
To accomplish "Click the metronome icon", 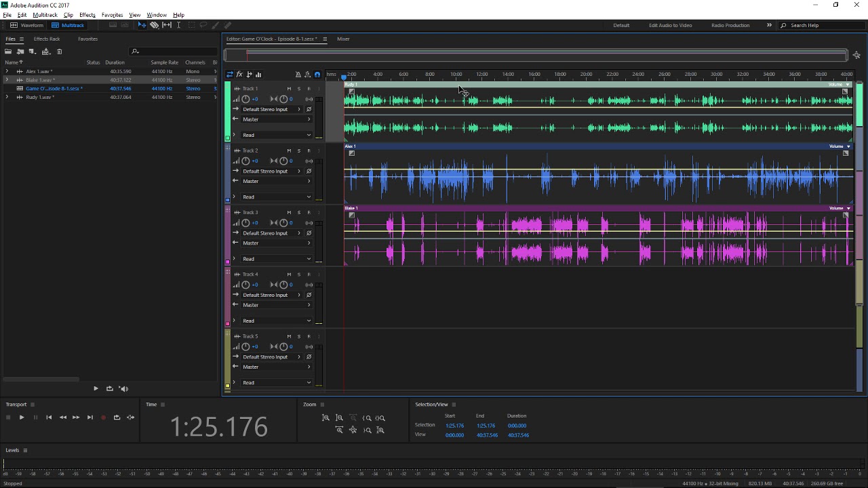I will [298, 75].
